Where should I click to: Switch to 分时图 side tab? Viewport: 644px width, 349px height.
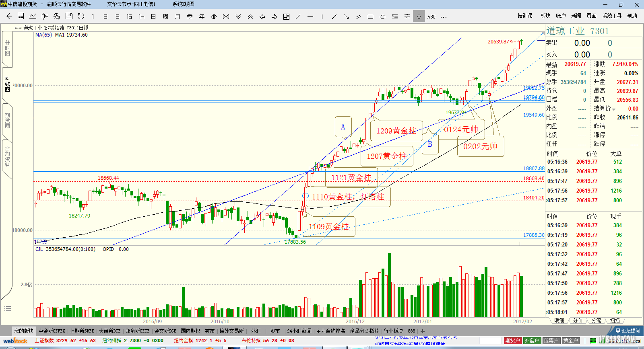point(7,48)
